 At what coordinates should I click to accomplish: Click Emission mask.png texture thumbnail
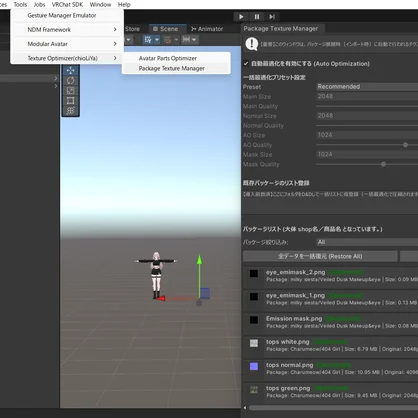tap(254, 320)
